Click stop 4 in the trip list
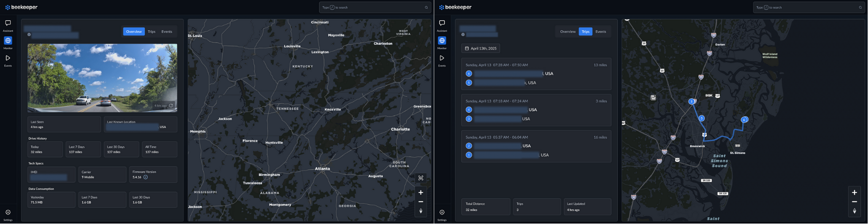The height and width of the screenshot is (224, 868). pyautogui.click(x=469, y=109)
